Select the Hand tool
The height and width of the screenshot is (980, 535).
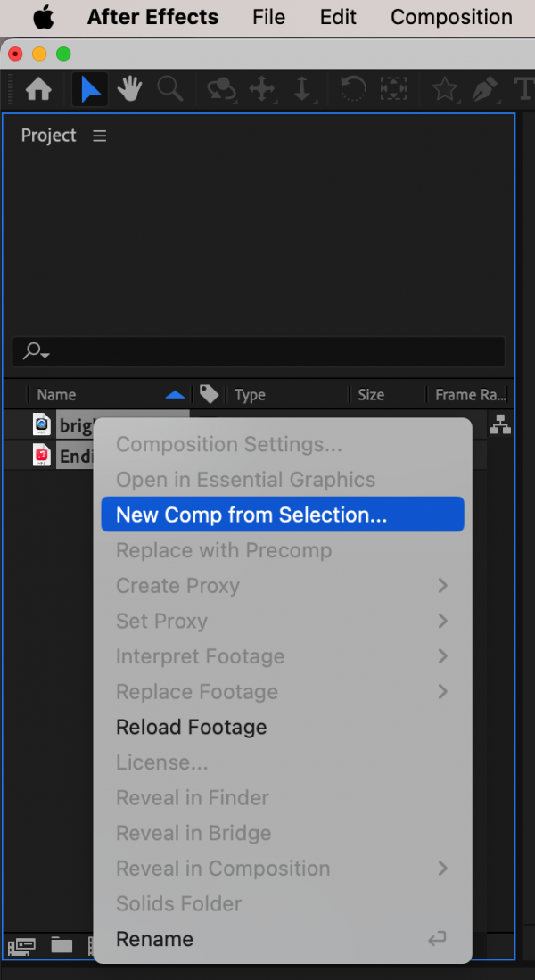[129, 89]
